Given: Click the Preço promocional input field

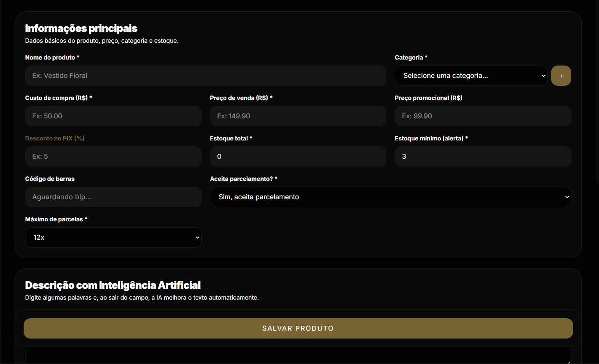Looking at the screenshot, I should pos(483,116).
